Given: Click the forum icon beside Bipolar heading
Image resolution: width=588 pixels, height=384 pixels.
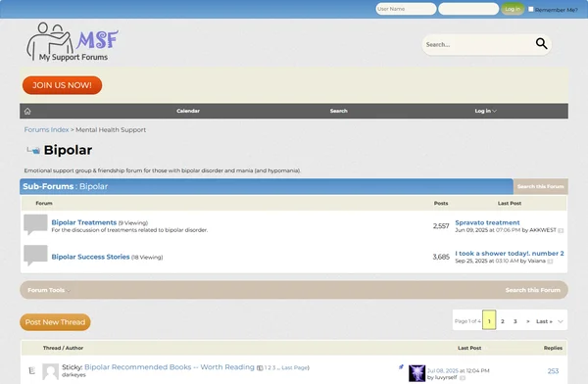Looking at the screenshot, I should tap(33, 151).
